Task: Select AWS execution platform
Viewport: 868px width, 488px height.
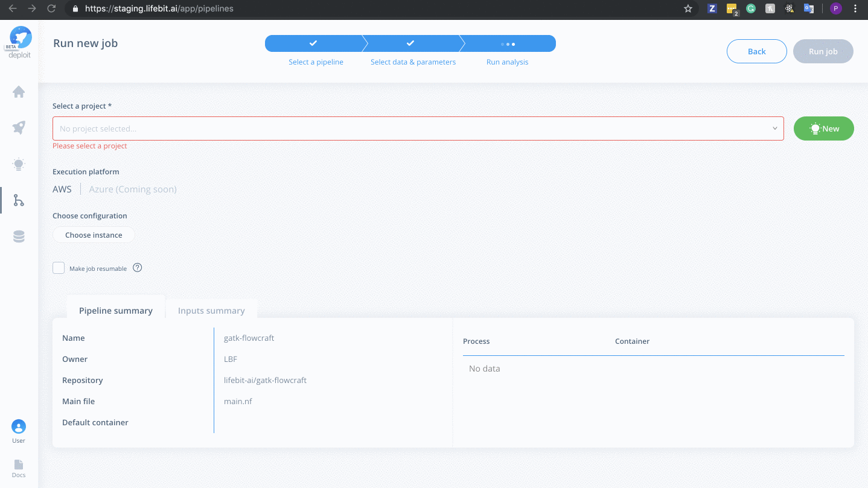Action: point(62,189)
